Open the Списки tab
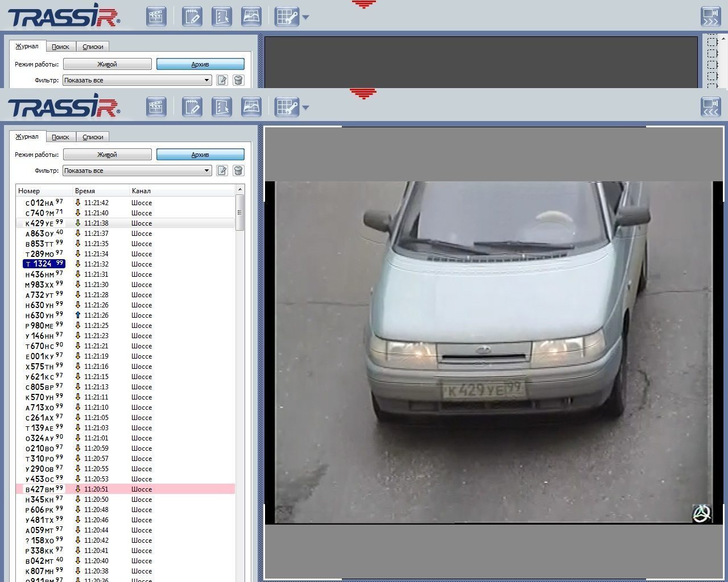Viewport: 728px width, 582px height. (x=92, y=136)
